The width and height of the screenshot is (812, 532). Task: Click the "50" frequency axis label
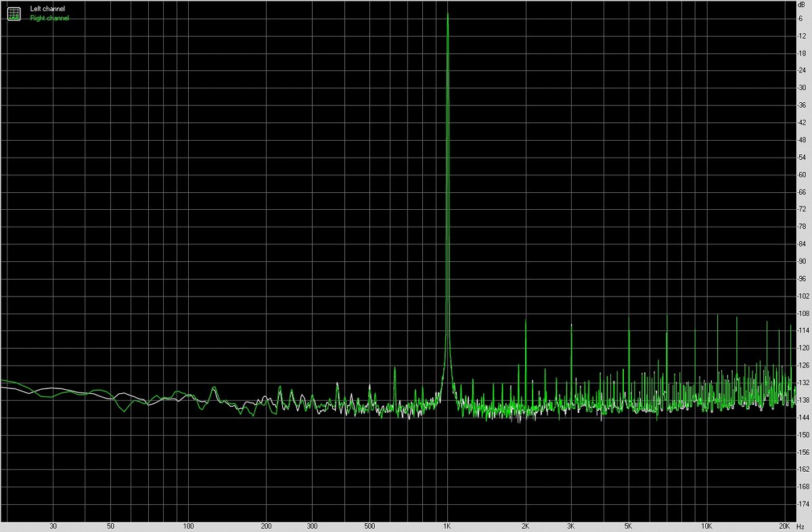click(x=110, y=527)
